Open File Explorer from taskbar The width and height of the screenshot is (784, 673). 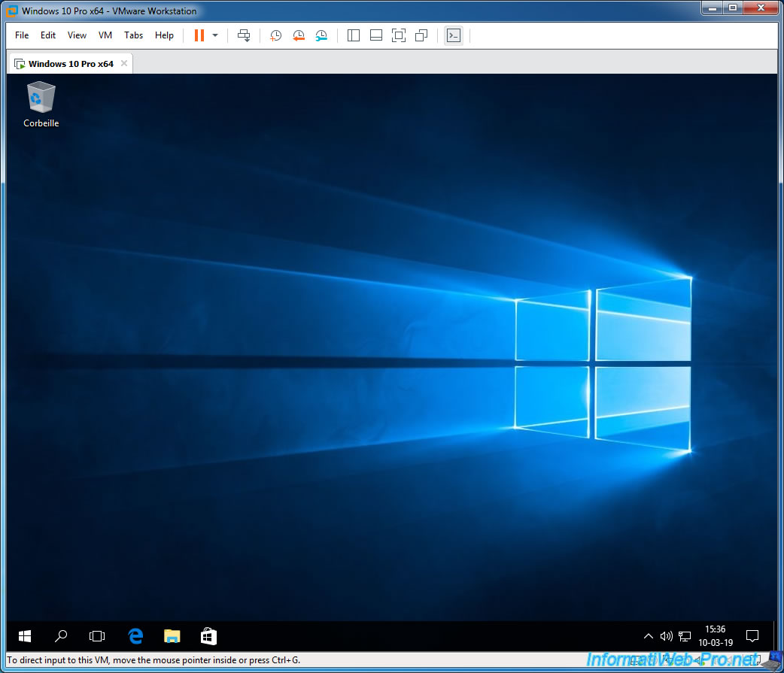[x=172, y=636]
